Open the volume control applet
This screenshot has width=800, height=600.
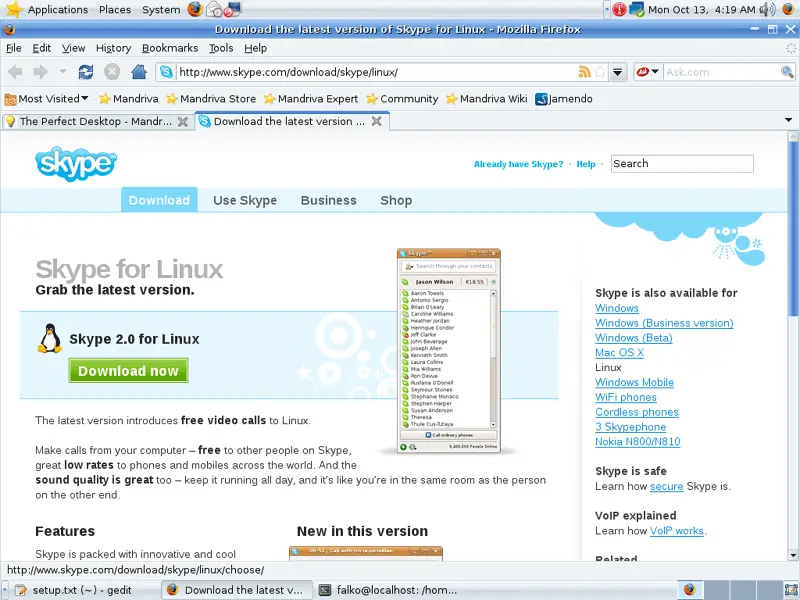point(767,9)
